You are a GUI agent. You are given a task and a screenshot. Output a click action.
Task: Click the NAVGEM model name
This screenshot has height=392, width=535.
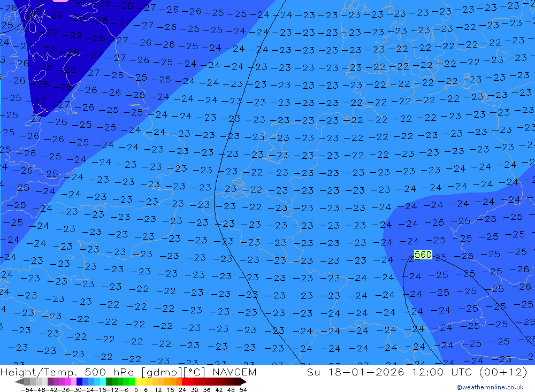234,372
